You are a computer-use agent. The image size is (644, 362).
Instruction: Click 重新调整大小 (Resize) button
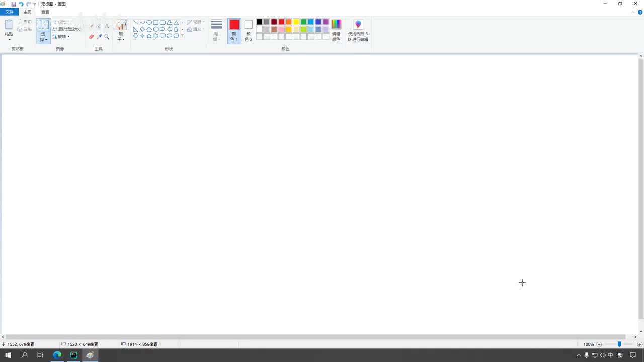tap(66, 29)
